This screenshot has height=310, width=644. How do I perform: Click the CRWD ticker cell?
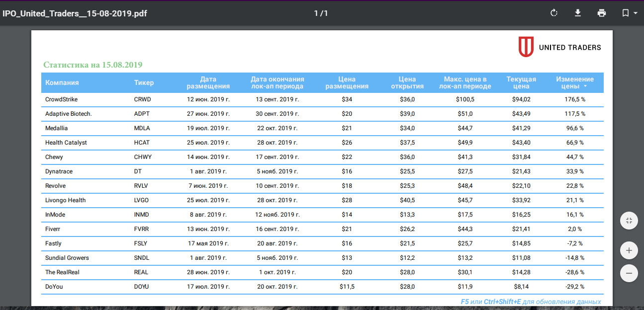tap(143, 99)
